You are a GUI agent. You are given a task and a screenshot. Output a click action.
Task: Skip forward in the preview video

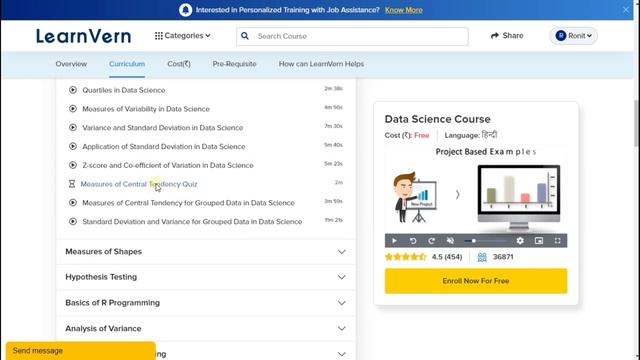click(431, 241)
